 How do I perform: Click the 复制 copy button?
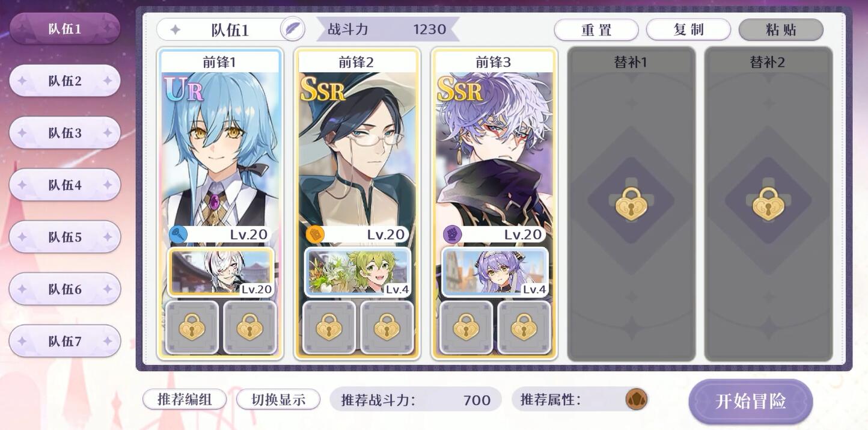click(688, 29)
